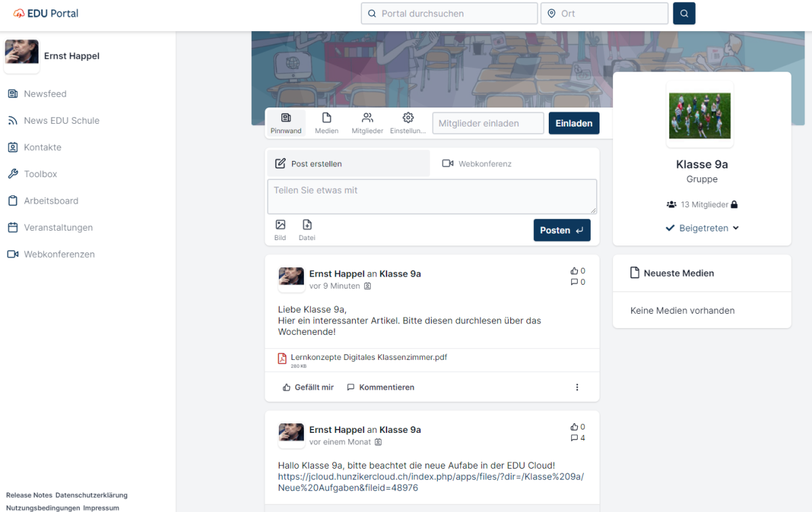Open Lernkonzepte Digitales Klassenzimmer.pdf attachment
The height and width of the screenshot is (512, 812).
[x=368, y=358]
